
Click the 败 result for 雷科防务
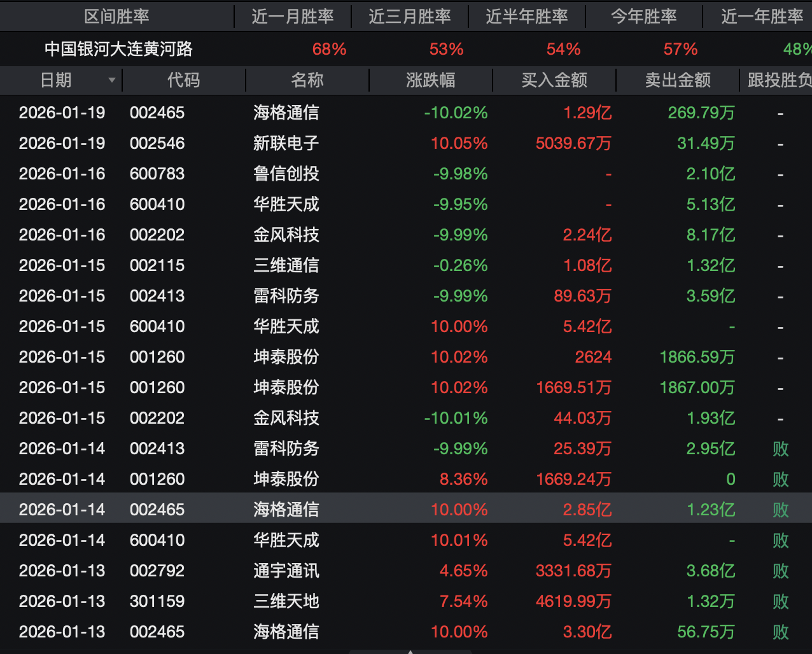click(780, 449)
